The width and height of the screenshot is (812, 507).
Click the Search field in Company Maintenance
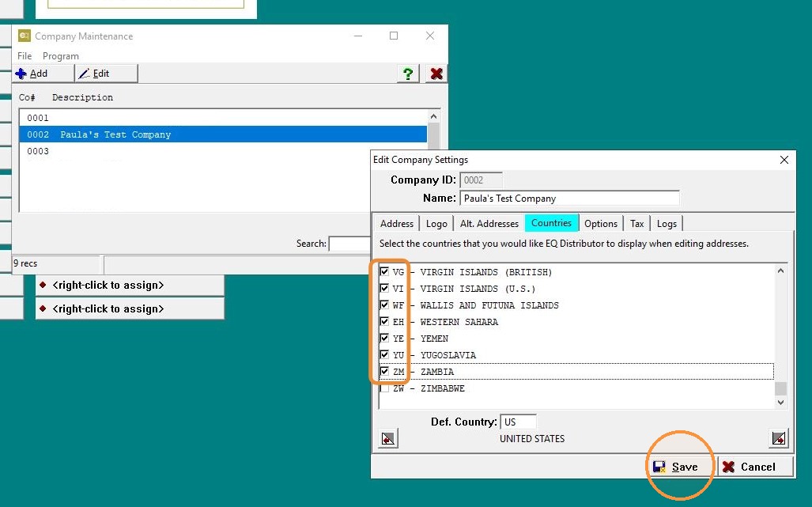[349, 244]
